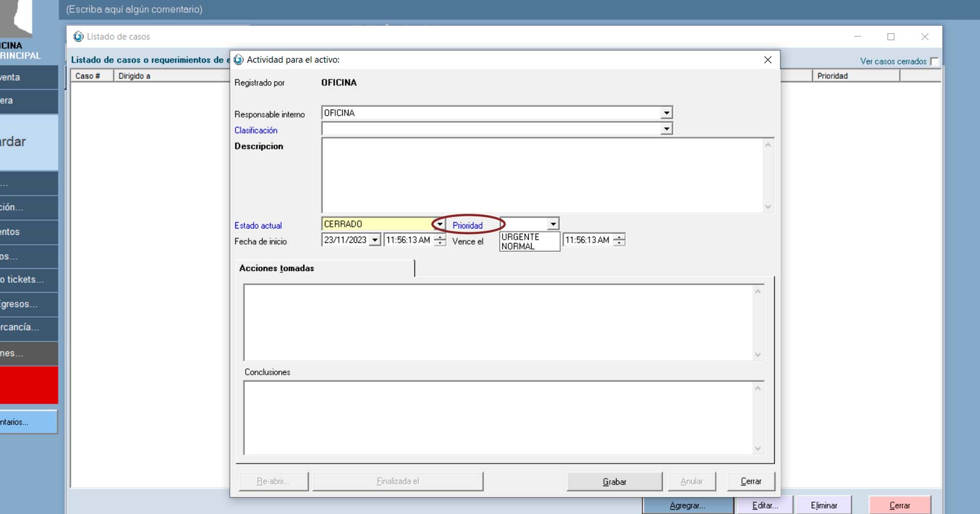The width and height of the screenshot is (980, 514).
Task: Click inside the Descripcion text area
Action: (x=541, y=175)
